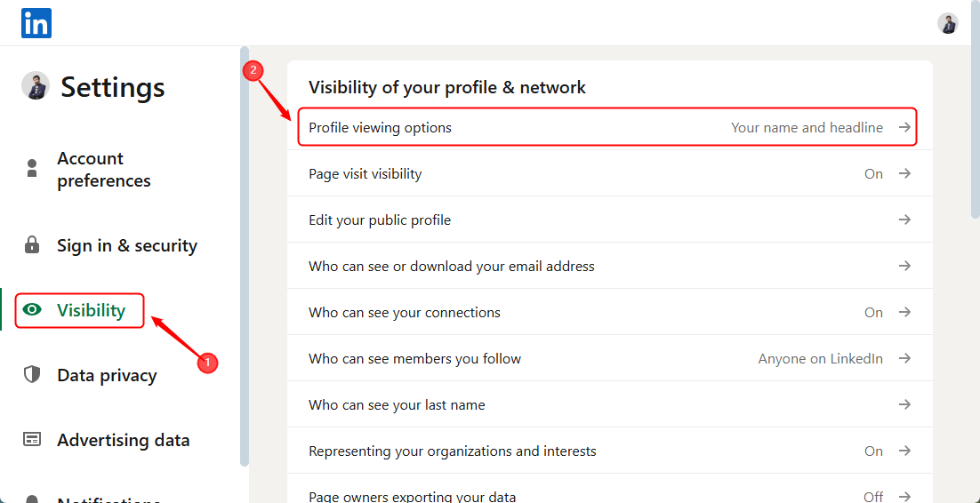Click the profile photo beside Settings heading
This screenshot has height=503, width=980.
[x=36, y=85]
